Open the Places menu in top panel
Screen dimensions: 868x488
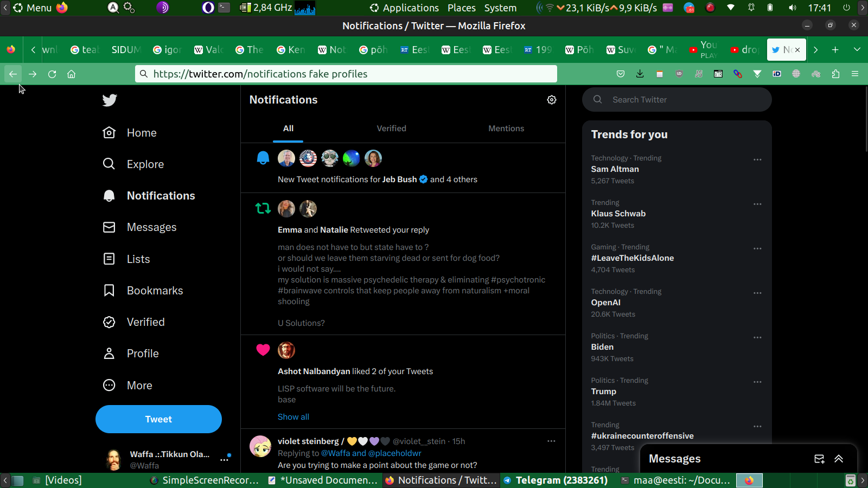462,8
